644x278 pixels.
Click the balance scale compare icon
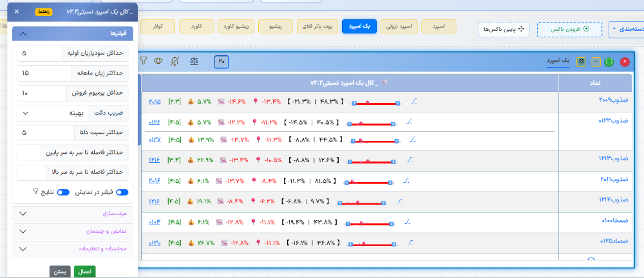click(x=194, y=61)
